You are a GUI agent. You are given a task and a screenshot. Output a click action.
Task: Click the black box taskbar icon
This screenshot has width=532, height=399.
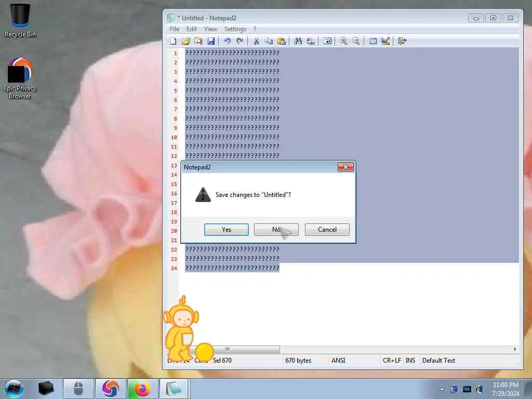[46, 389]
